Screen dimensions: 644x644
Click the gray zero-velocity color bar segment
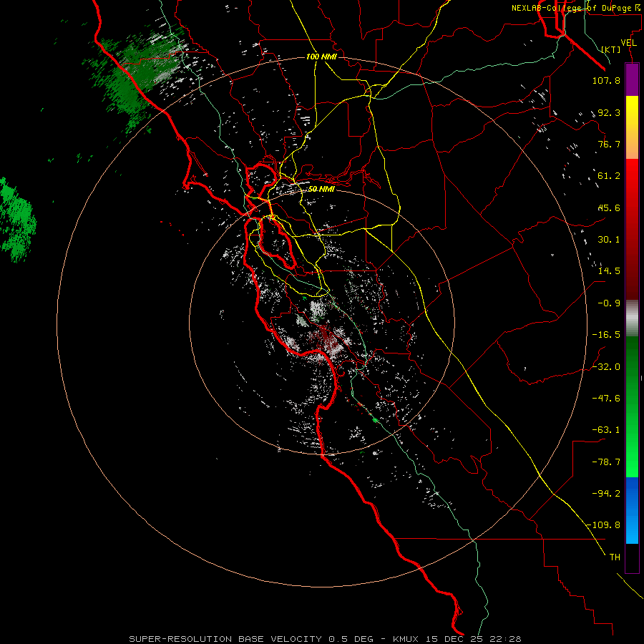pyautogui.click(x=632, y=318)
